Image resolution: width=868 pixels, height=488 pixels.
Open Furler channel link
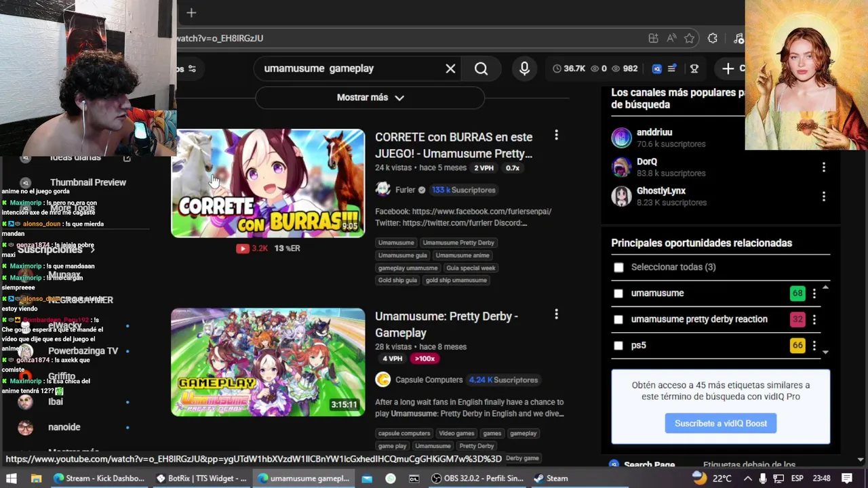405,190
